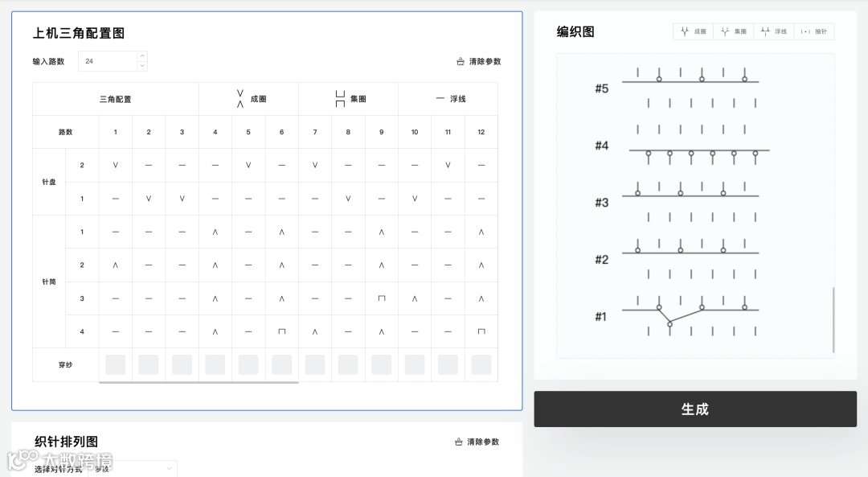Click the table's horizontal scrollbar under 穿纱
The image size is (868, 477).
(x=199, y=382)
